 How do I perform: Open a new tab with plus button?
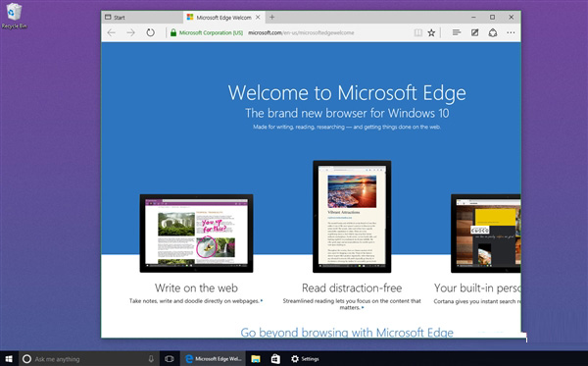click(x=271, y=17)
